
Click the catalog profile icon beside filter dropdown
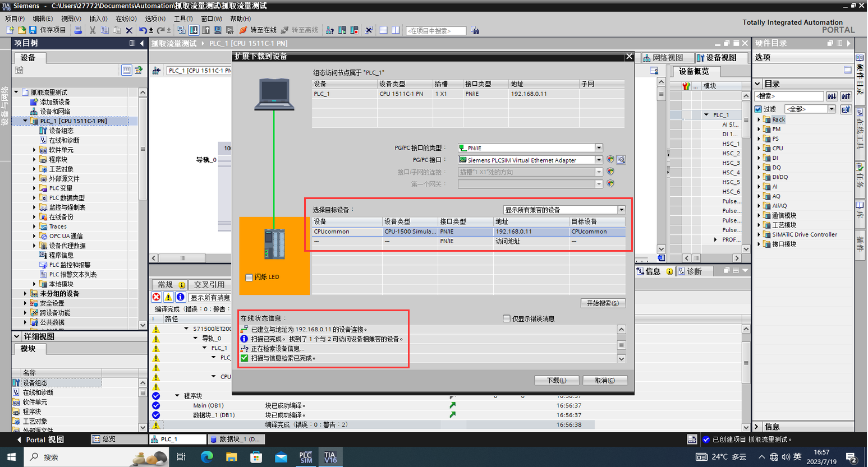(846, 109)
